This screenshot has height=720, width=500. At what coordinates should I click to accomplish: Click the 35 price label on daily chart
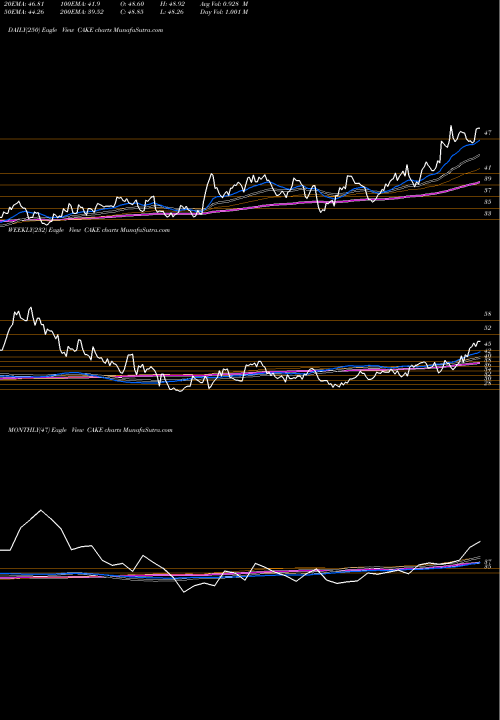point(488,202)
